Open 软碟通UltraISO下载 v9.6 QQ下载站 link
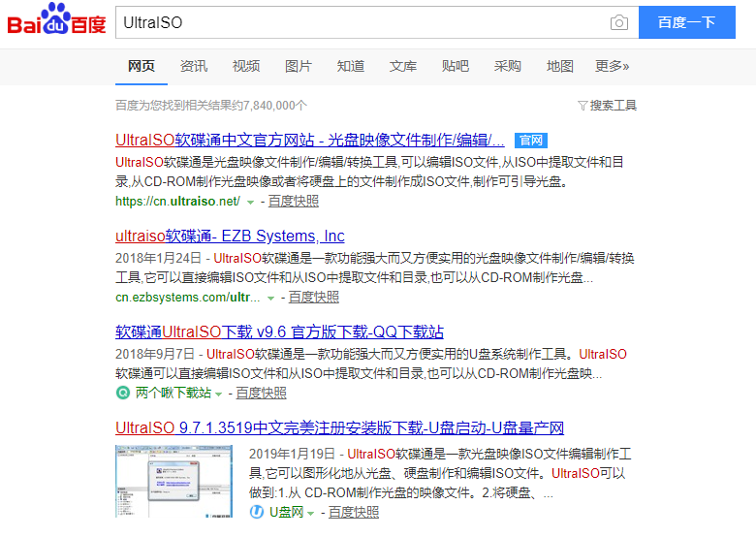The height and width of the screenshot is (537, 756). (279, 332)
